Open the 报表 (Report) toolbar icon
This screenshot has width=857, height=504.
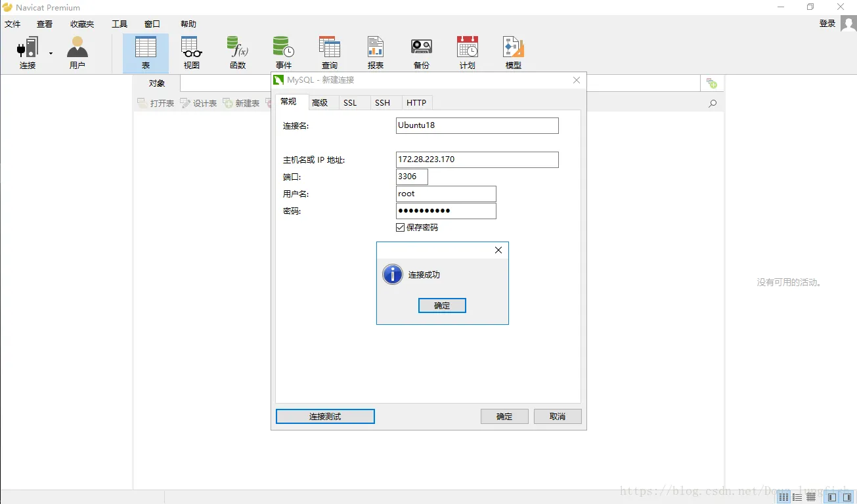pos(376,53)
